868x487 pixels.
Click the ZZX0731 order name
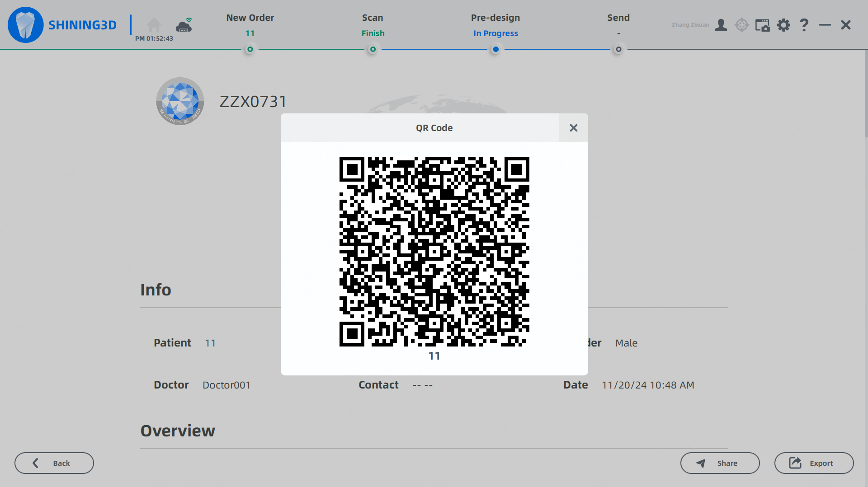[253, 102]
